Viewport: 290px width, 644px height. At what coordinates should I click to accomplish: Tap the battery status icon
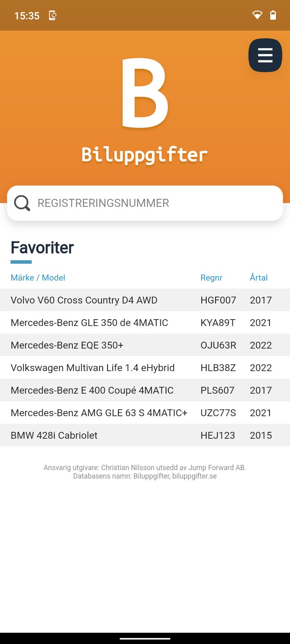click(273, 15)
